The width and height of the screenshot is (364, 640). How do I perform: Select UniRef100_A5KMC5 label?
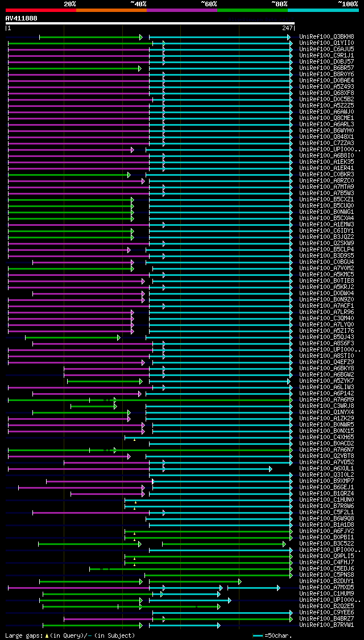pyautogui.click(x=326, y=274)
